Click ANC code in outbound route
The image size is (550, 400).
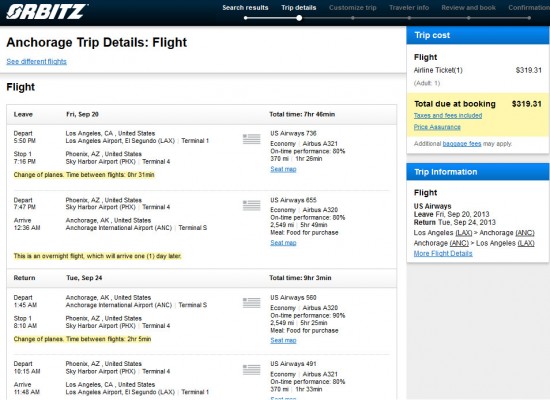click(x=525, y=233)
